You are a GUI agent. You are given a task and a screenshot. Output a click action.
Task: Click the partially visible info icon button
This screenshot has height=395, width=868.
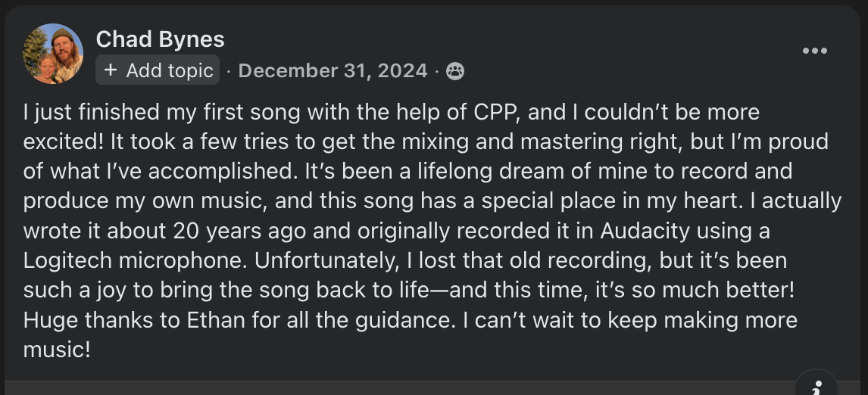[816, 387]
